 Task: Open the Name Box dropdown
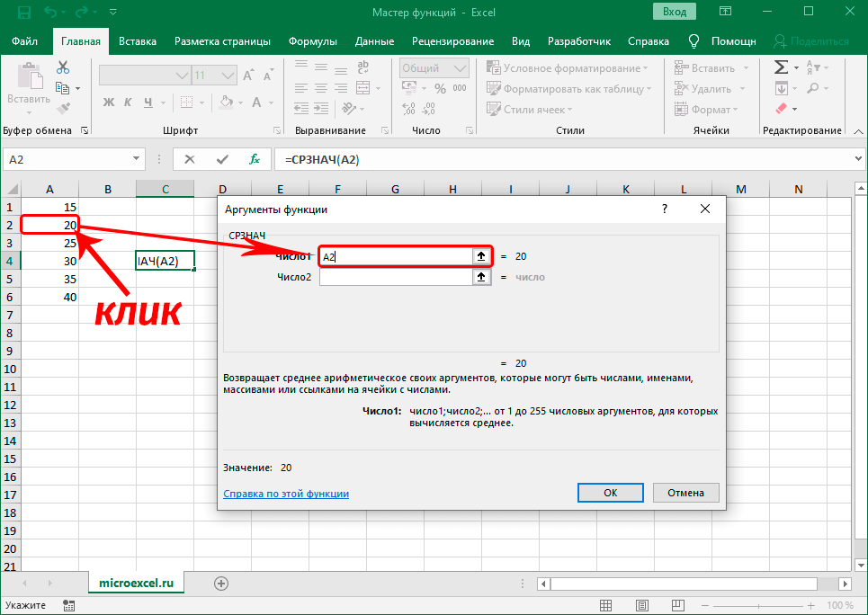[138, 159]
